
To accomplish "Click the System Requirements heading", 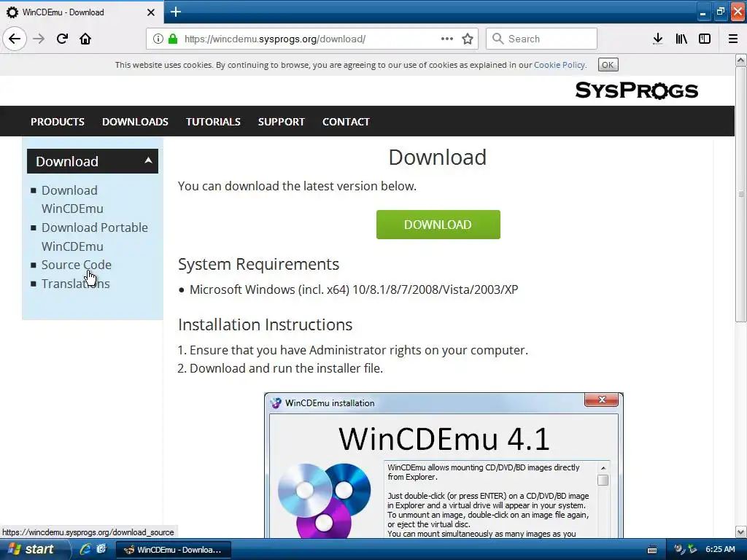I will click(x=259, y=264).
